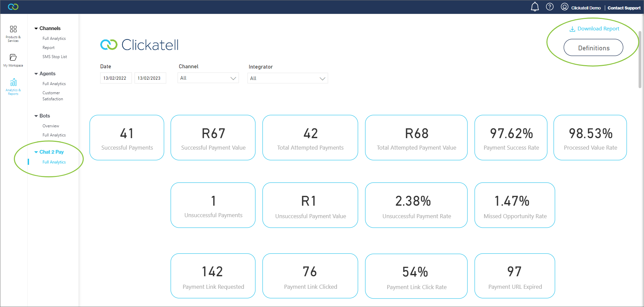Viewport: 644px width, 307px height.
Task: Open Full Analytics under Agents
Action: 54,84
